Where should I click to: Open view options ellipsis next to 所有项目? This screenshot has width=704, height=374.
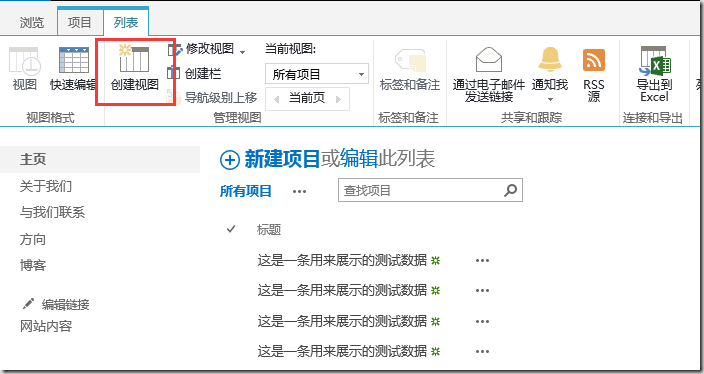tap(299, 192)
